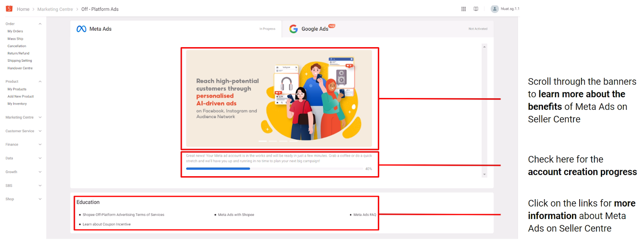Screen dimensions: 644x248
Task: Switch to the Meta Ads tab
Action: click(x=176, y=29)
